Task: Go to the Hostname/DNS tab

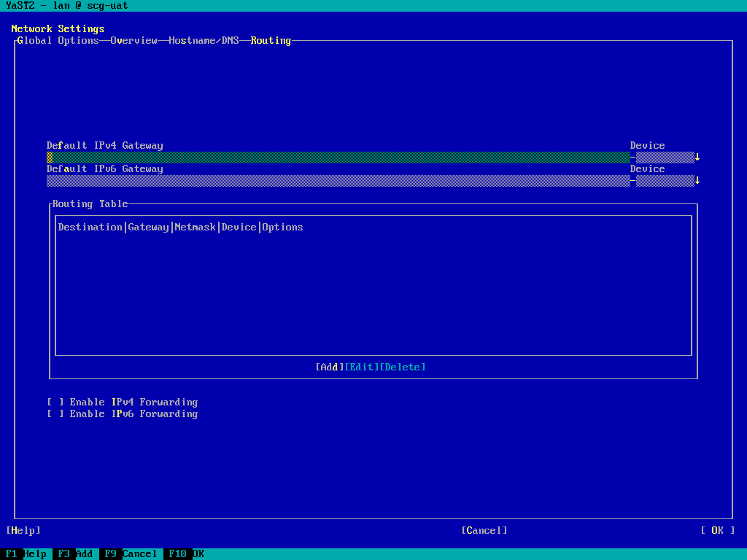Action: click(204, 41)
